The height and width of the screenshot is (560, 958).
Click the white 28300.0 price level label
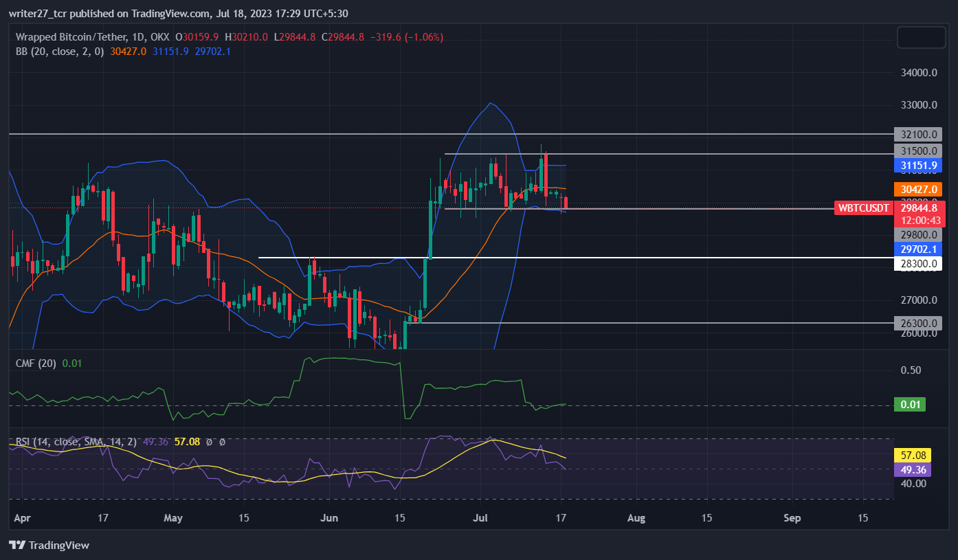(917, 263)
